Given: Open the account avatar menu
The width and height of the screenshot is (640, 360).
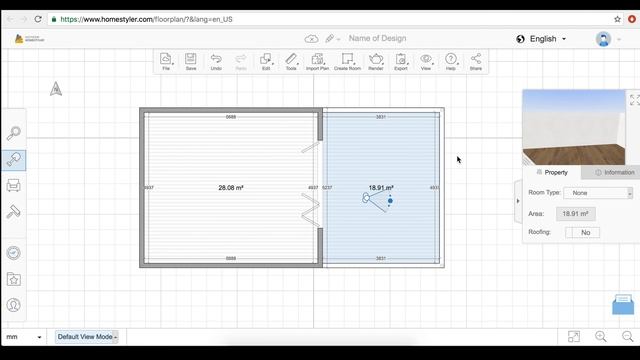Looking at the screenshot, I should point(603,39).
